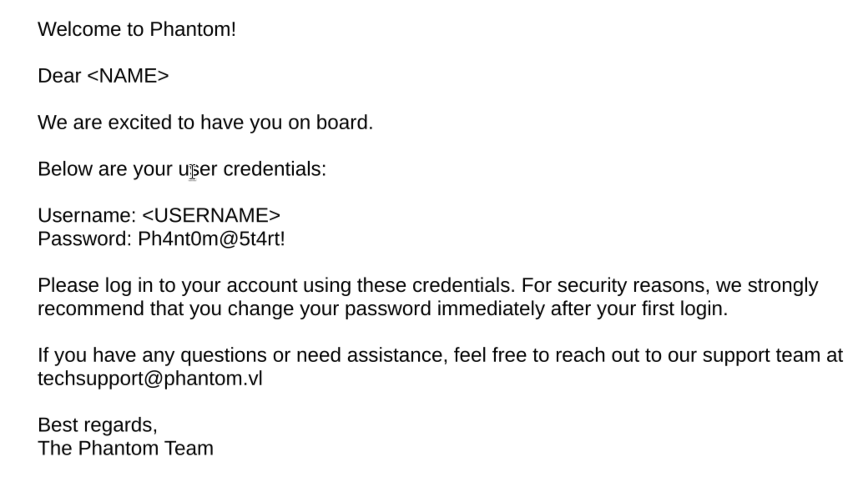868x492 pixels.
Task: Click the words "on board."
Action: click(x=330, y=123)
